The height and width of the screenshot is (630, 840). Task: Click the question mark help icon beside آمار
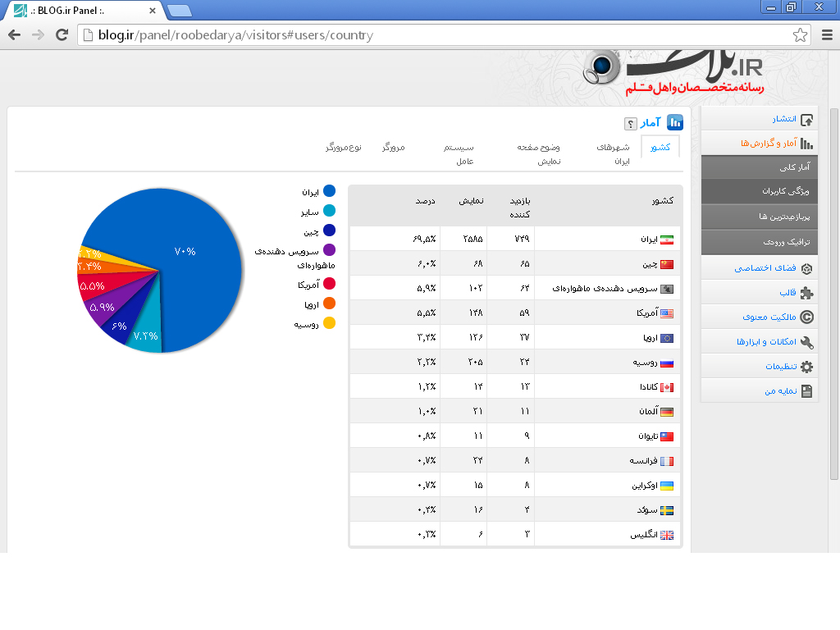click(630, 124)
